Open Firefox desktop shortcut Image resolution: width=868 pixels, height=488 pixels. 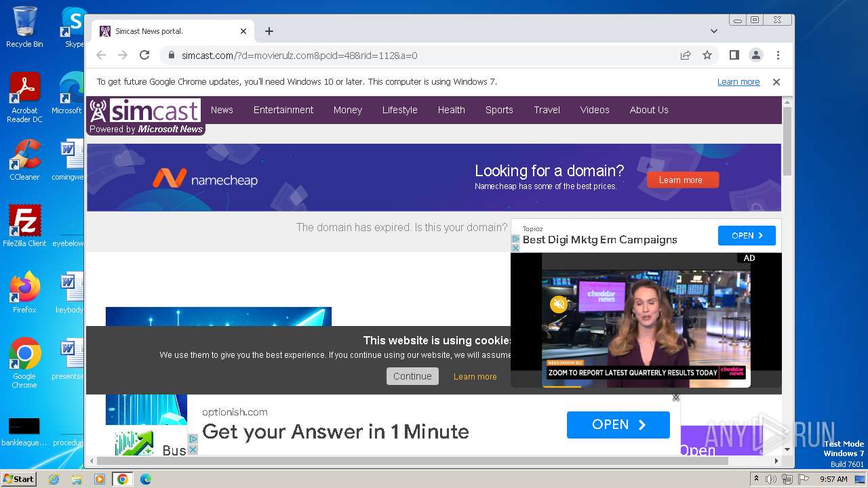pyautogui.click(x=24, y=293)
